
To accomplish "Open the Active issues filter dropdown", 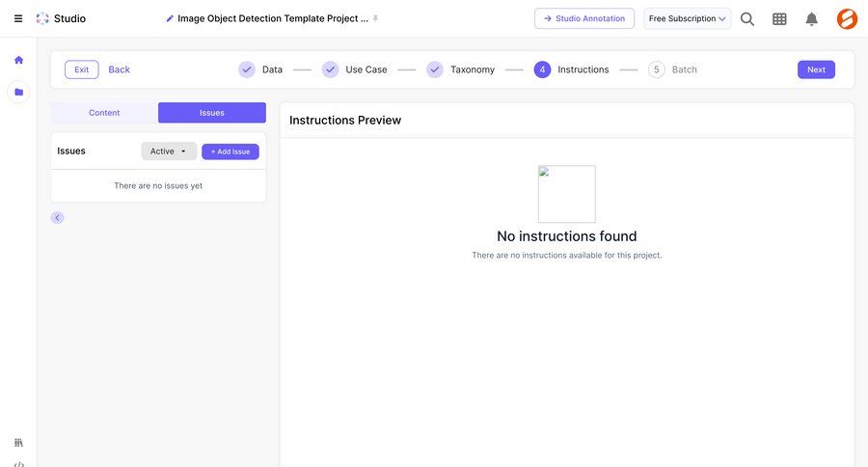I will [169, 151].
